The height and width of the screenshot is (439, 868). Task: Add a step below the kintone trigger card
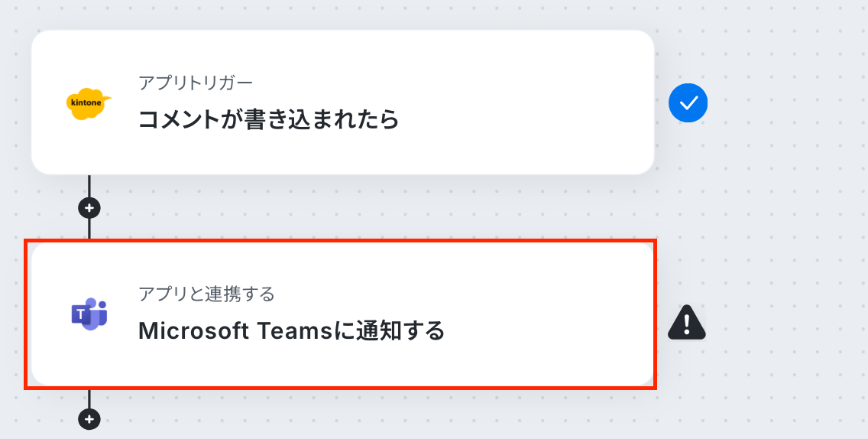coord(89,209)
